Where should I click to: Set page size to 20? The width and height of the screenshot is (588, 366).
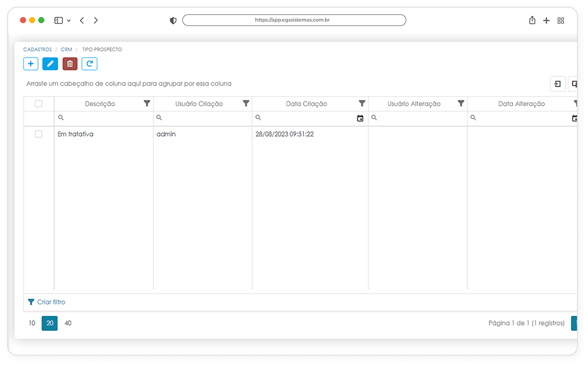(x=50, y=323)
